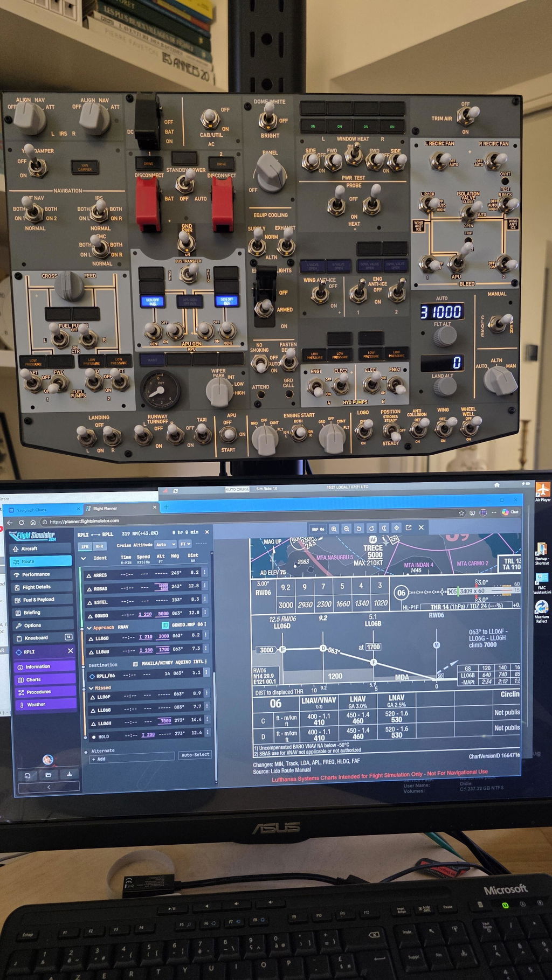Click the new flight plan icon at sidebar bottom

[27, 775]
